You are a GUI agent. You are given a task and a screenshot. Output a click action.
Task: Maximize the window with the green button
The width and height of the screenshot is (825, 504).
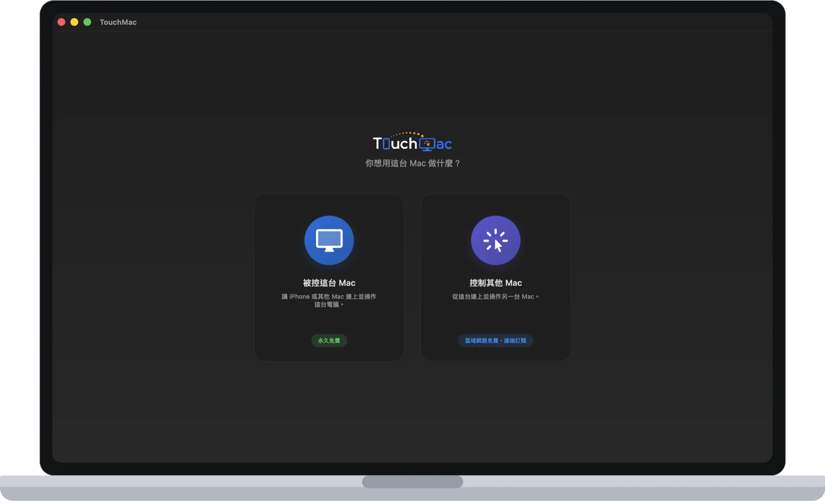point(87,22)
